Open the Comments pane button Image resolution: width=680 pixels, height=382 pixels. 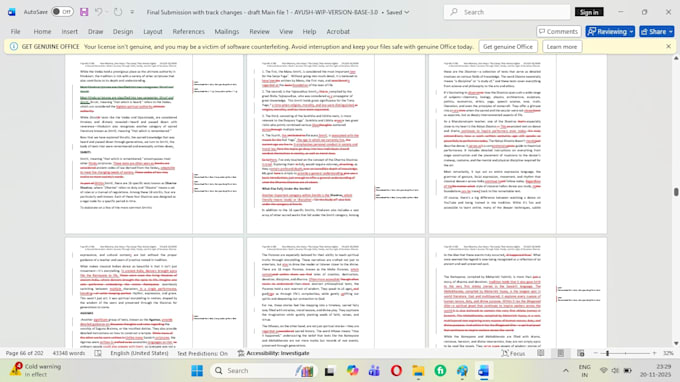pos(559,32)
